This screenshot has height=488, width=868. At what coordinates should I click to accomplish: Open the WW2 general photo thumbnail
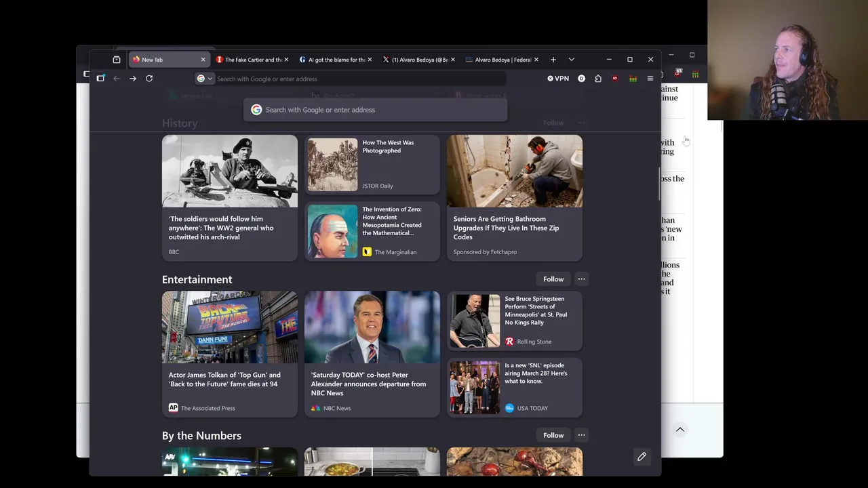(229, 171)
